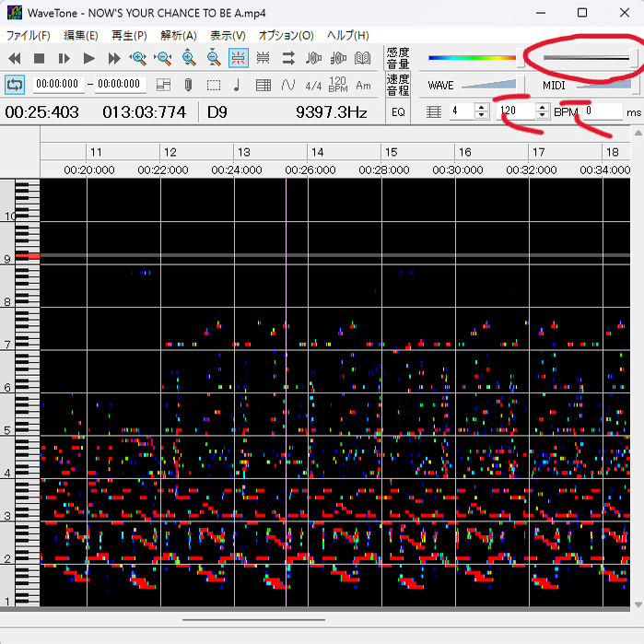Click the double right-arrows follow icon
644x644 pixels.
288,58
